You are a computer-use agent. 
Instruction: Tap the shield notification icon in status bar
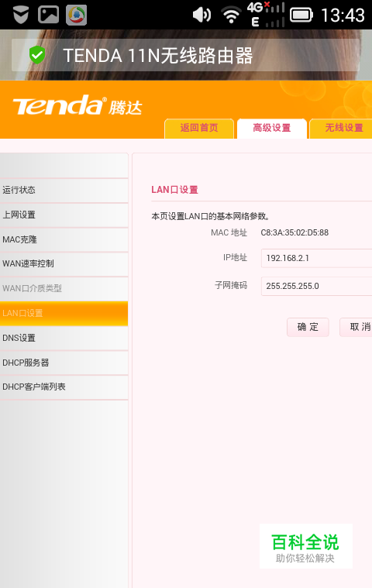point(21,15)
